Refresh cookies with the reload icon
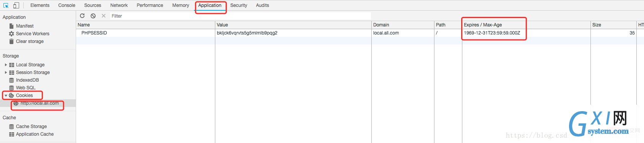Viewport: 644px width, 143px height. [82, 16]
